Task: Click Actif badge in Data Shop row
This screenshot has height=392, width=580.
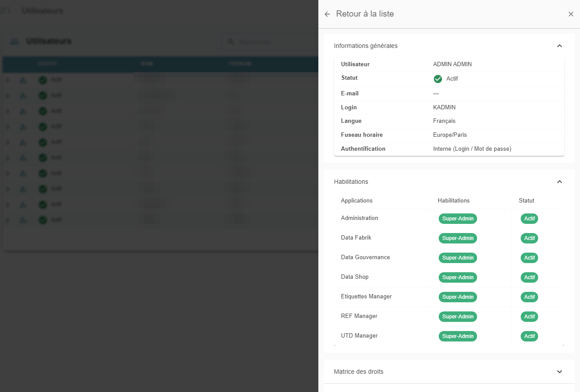Action: tap(529, 277)
